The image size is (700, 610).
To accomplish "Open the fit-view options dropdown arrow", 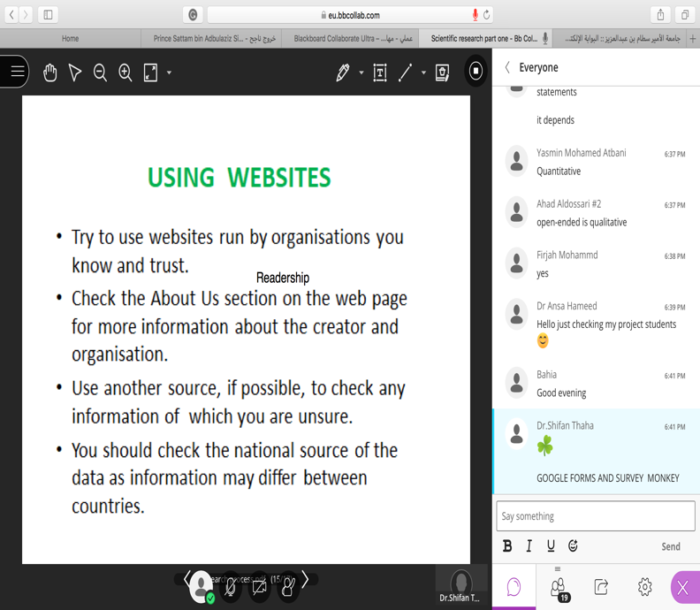I will (x=169, y=72).
